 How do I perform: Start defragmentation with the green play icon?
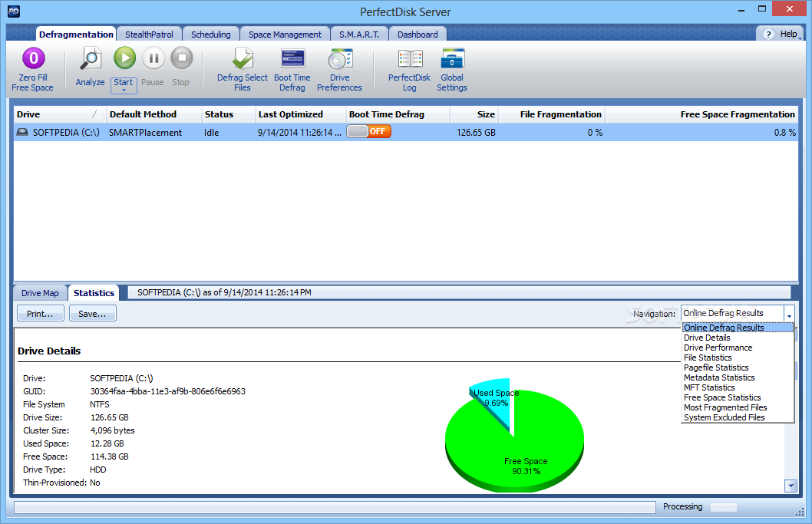[124, 58]
